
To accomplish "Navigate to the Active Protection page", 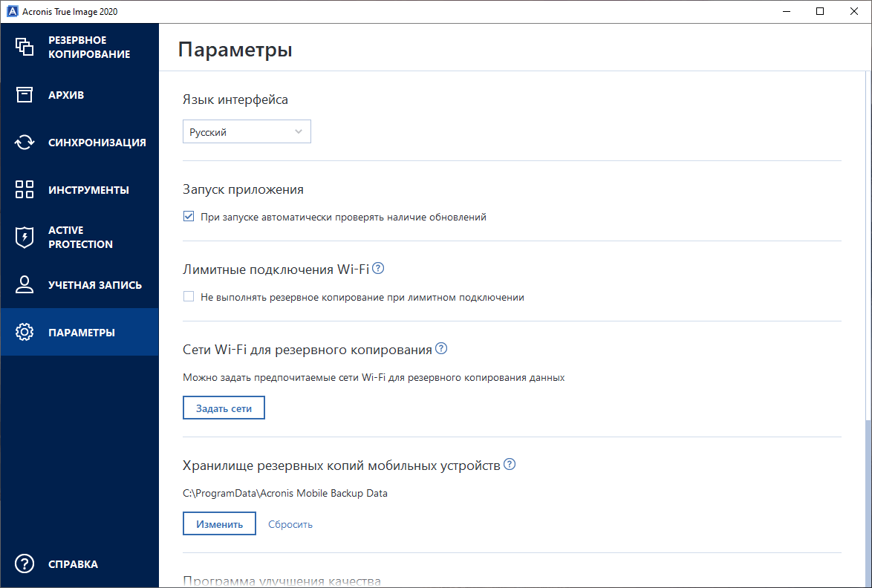I will click(79, 237).
